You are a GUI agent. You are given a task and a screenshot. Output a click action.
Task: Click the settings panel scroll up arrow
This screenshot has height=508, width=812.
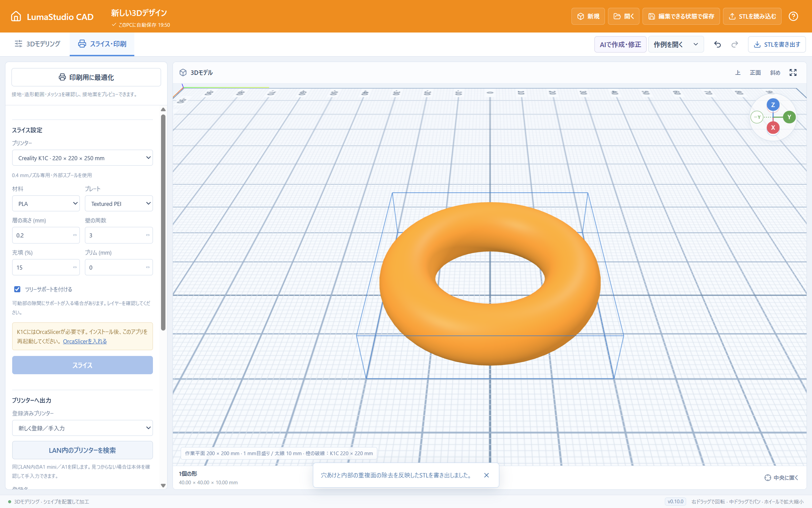163,109
